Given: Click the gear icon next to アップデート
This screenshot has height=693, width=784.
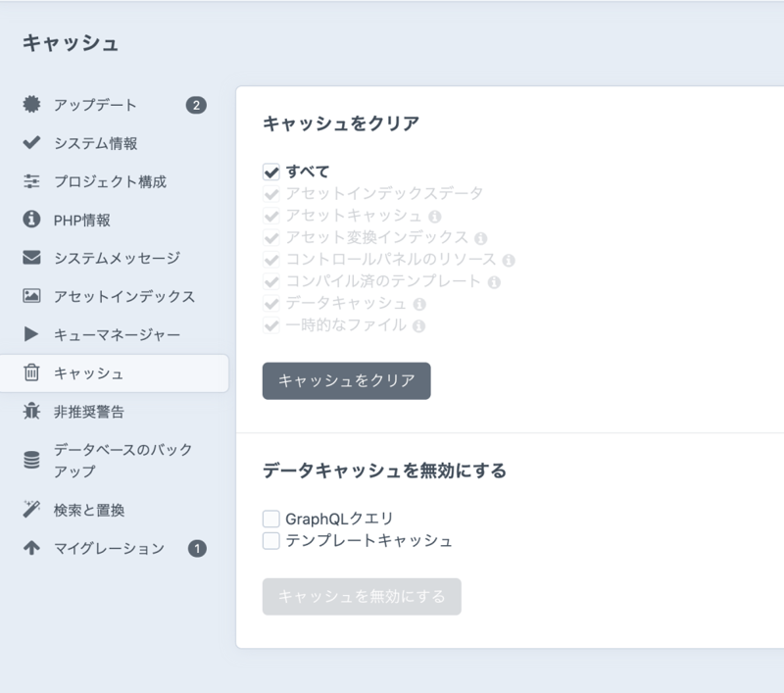Looking at the screenshot, I should 31,105.
